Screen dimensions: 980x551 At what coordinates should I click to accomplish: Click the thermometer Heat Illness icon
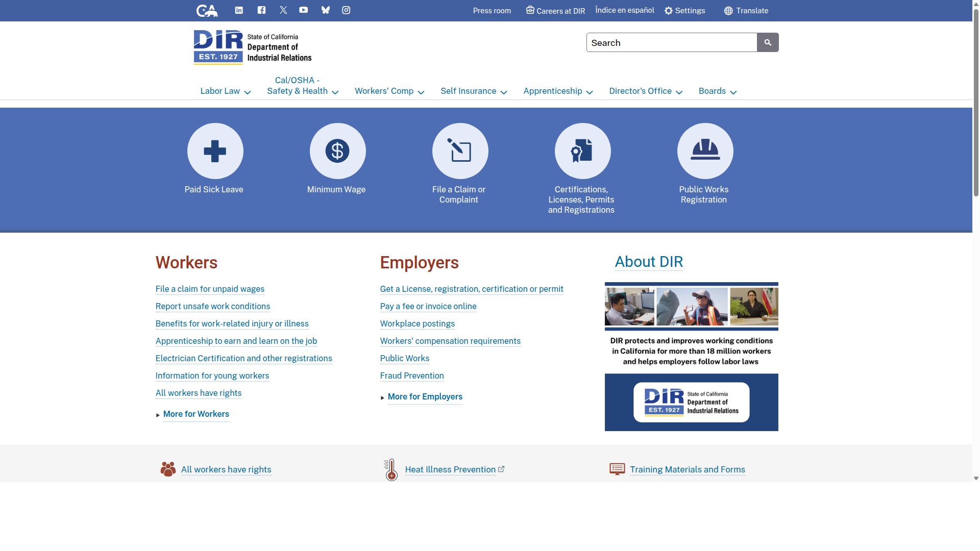pos(391,470)
